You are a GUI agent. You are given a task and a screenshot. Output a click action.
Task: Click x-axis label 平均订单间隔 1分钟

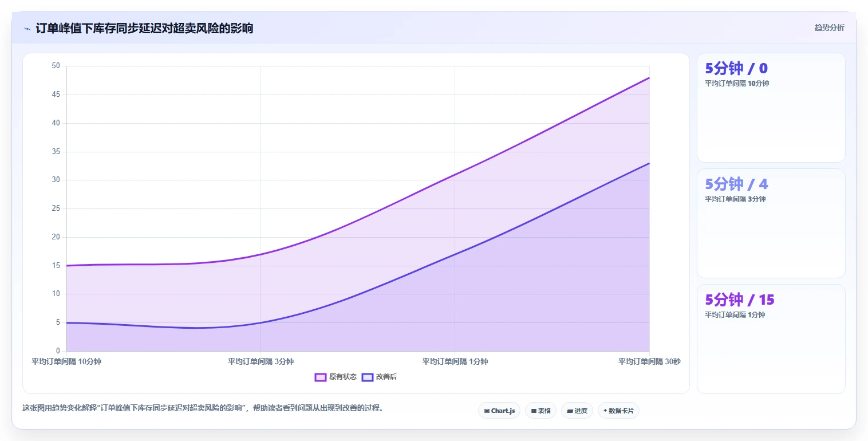pos(455,361)
